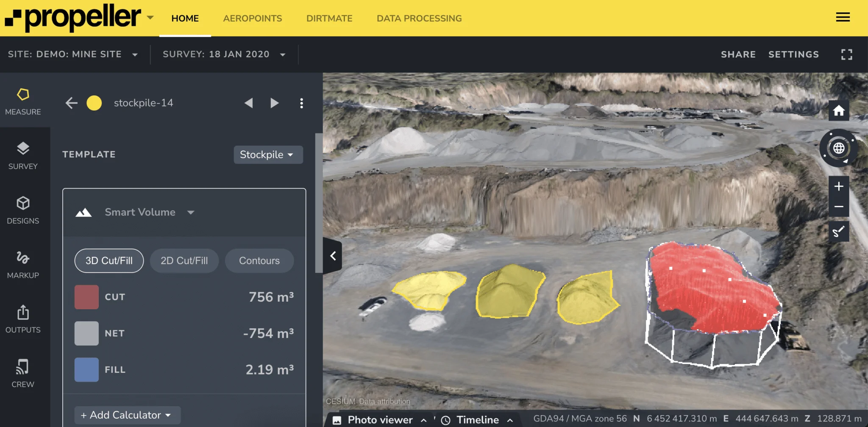Select the 3D Cut/Fill view mode
This screenshot has height=427, width=868.
click(109, 261)
